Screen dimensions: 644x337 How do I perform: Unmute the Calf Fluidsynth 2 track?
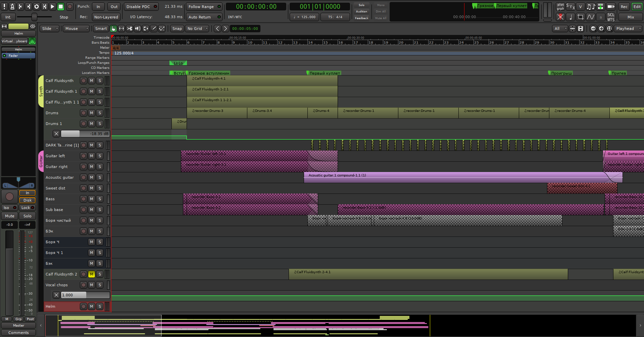(91, 274)
